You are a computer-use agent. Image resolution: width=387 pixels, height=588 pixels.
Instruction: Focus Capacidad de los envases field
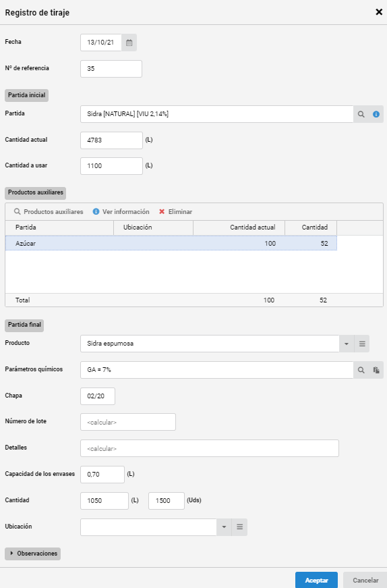coord(102,475)
